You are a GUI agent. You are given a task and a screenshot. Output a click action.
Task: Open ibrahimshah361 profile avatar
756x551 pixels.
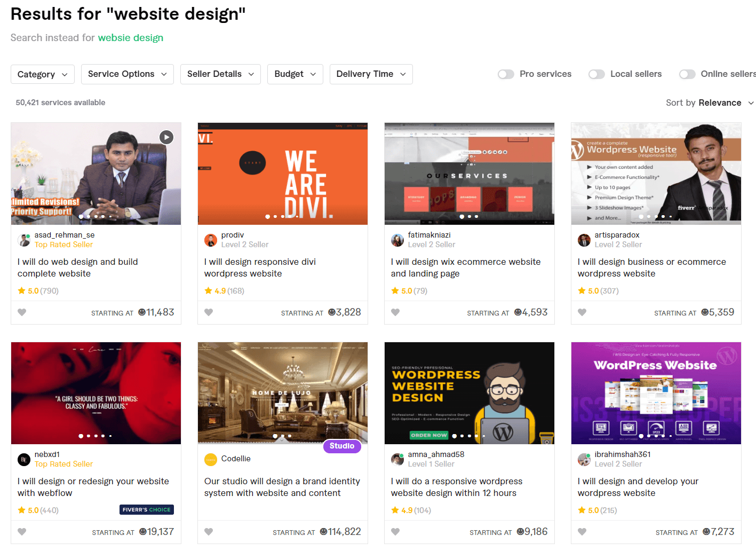584,460
